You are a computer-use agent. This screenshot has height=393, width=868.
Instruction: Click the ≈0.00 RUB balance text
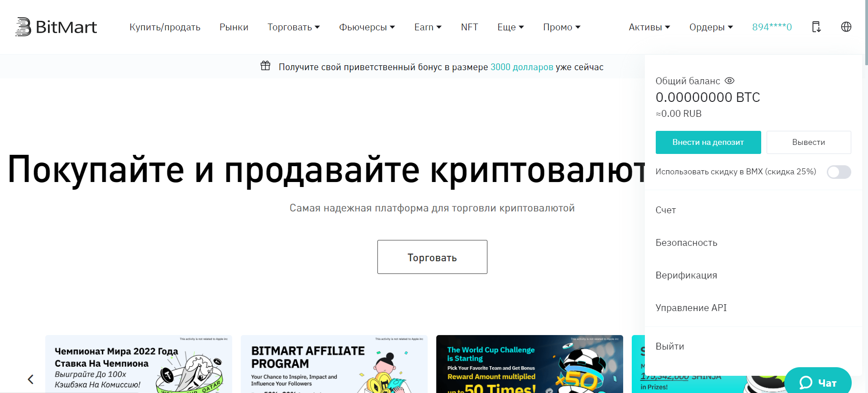(678, 114)
